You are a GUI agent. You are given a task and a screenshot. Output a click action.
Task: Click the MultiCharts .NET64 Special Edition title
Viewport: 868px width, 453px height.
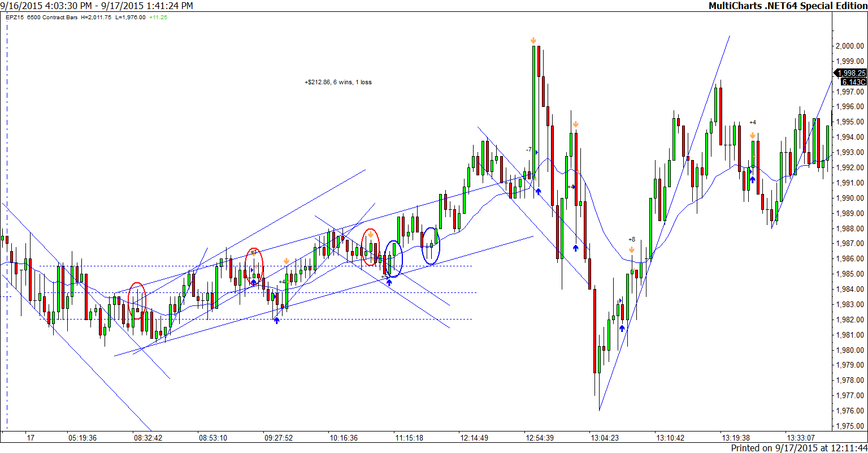click(787, 6)
